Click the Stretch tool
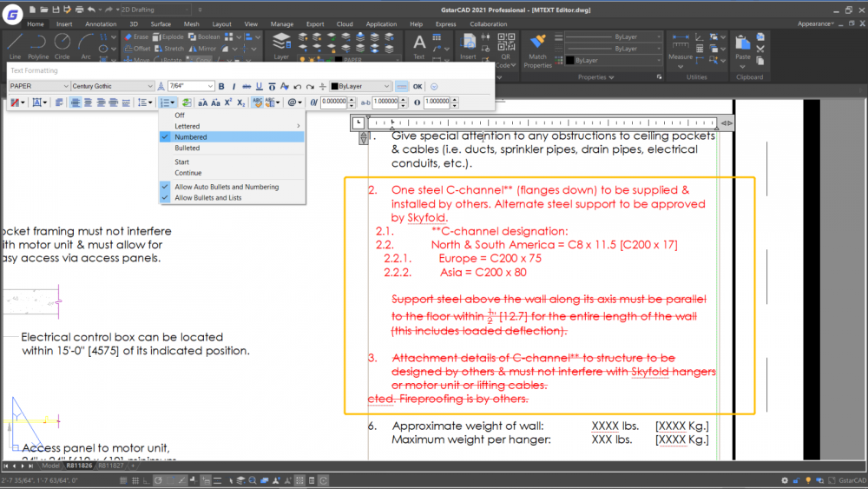The width and height of the screenshot is (868, 489). pos(169,49)
